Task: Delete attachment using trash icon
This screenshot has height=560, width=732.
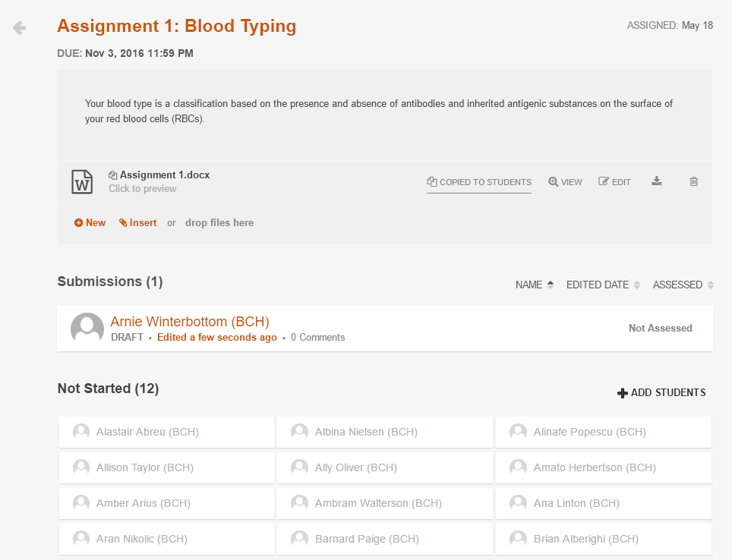Action: [693, 181]
